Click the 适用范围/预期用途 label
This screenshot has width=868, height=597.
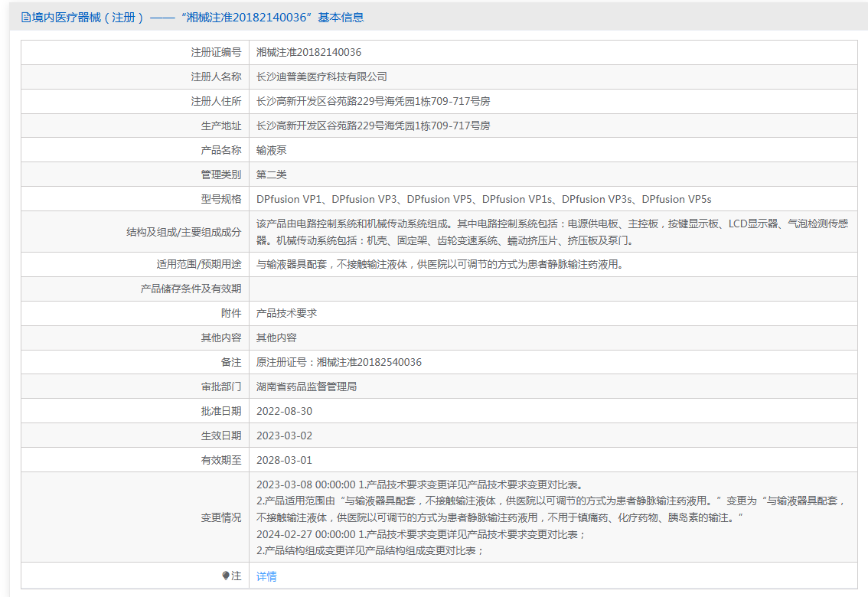pos(199,265)
